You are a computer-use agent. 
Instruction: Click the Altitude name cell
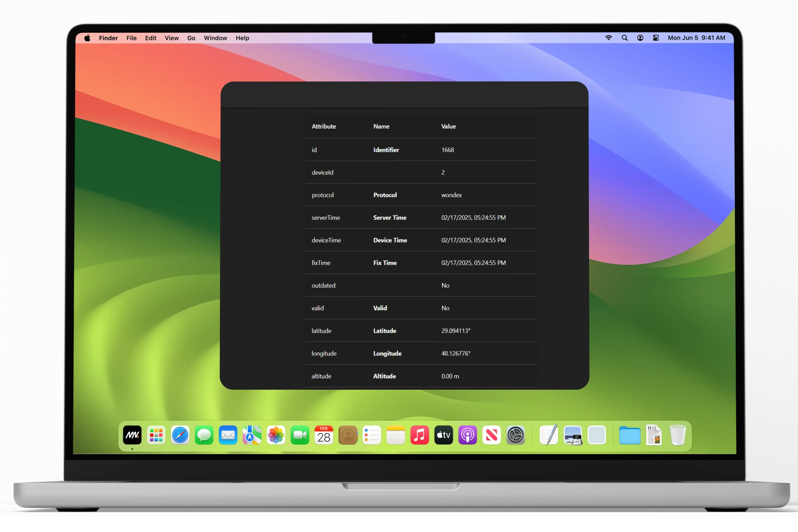384,376
